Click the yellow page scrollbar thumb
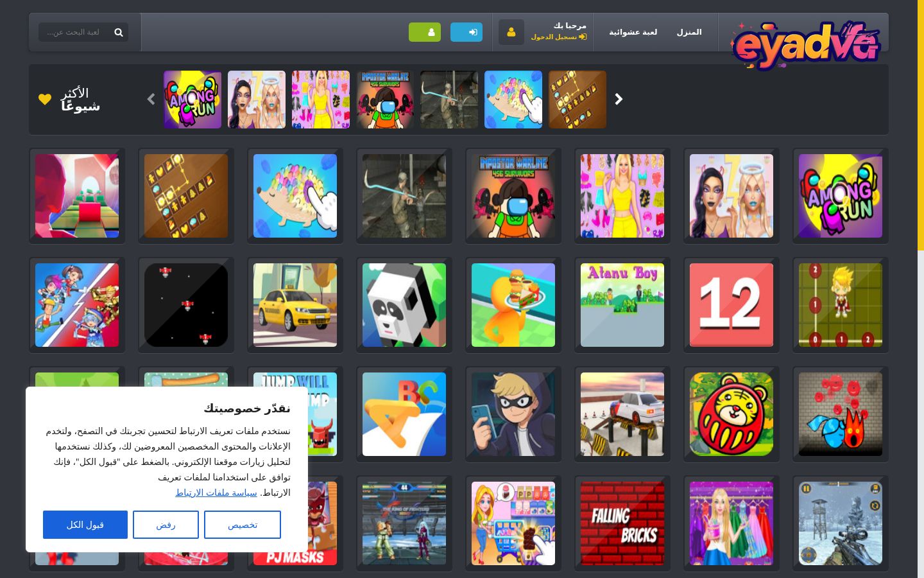 tap(921, 125)
